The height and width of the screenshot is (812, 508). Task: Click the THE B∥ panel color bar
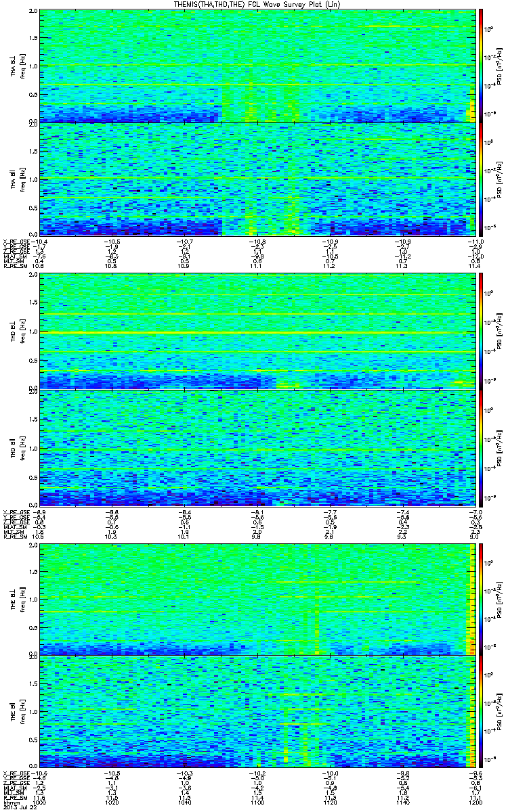pos(481,712)
